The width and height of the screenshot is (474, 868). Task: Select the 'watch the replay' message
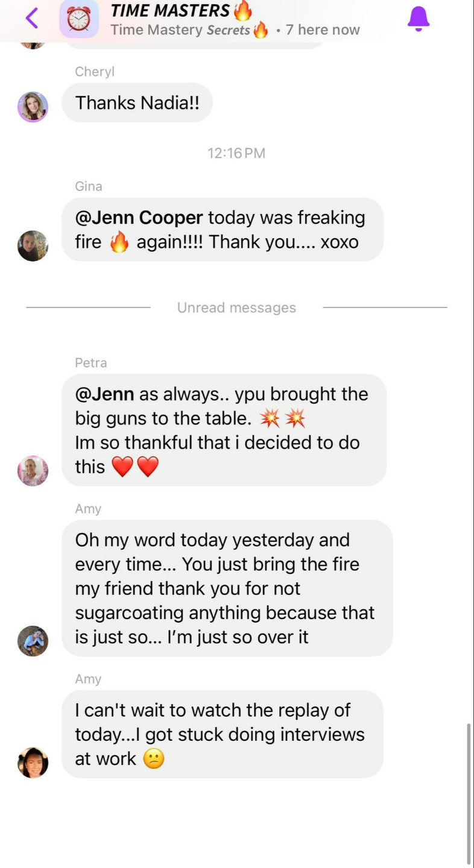pyautogui.click(x=223, y=734)
